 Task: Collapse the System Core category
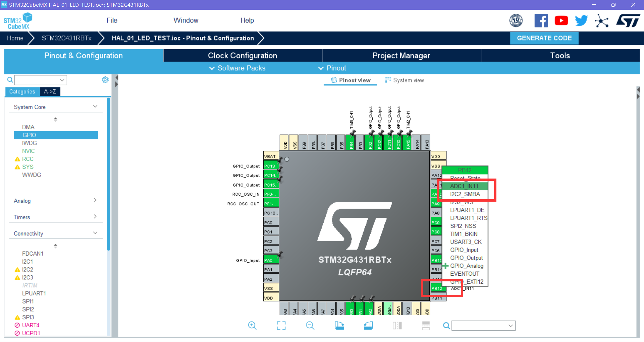click(x=95, y=106)
